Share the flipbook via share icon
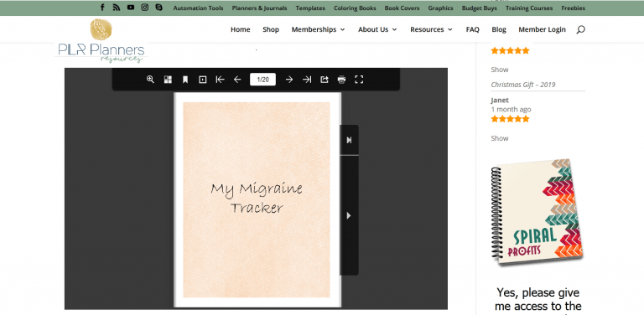The width and height of the screenshot is (644, 315). tap(325, 80)
